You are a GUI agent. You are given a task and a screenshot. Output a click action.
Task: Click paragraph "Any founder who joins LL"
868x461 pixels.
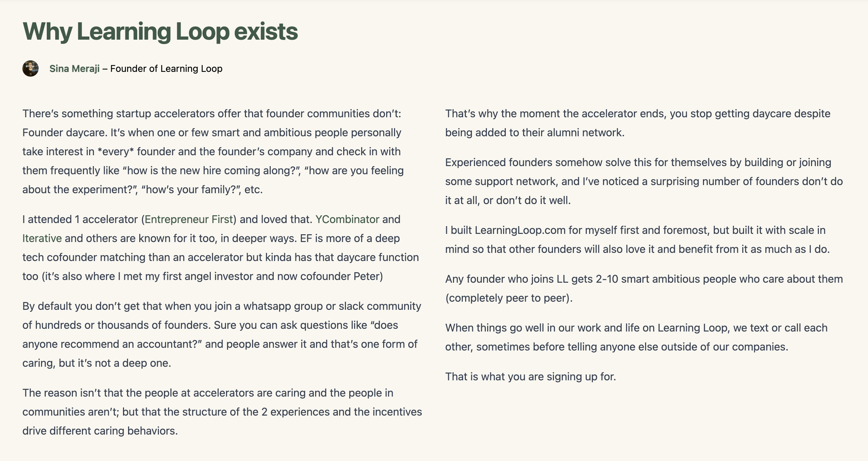pyautogui.click(x=644, y=288)
